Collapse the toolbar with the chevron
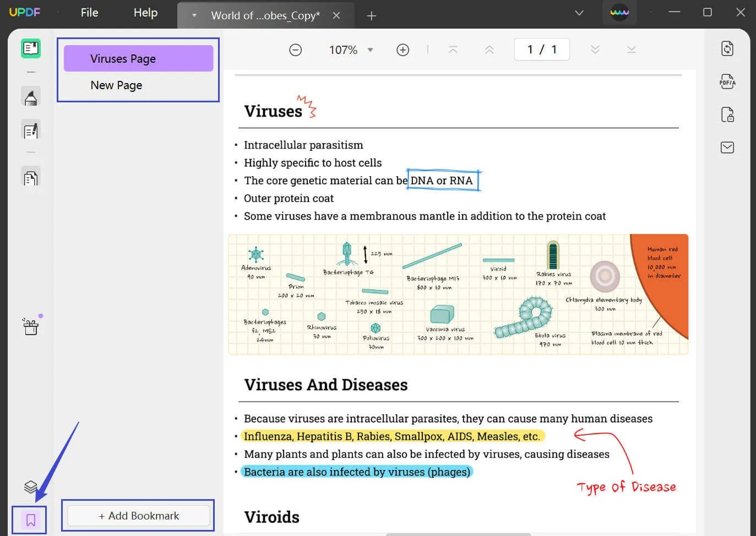The image size is (756, 536). [579, 12]
